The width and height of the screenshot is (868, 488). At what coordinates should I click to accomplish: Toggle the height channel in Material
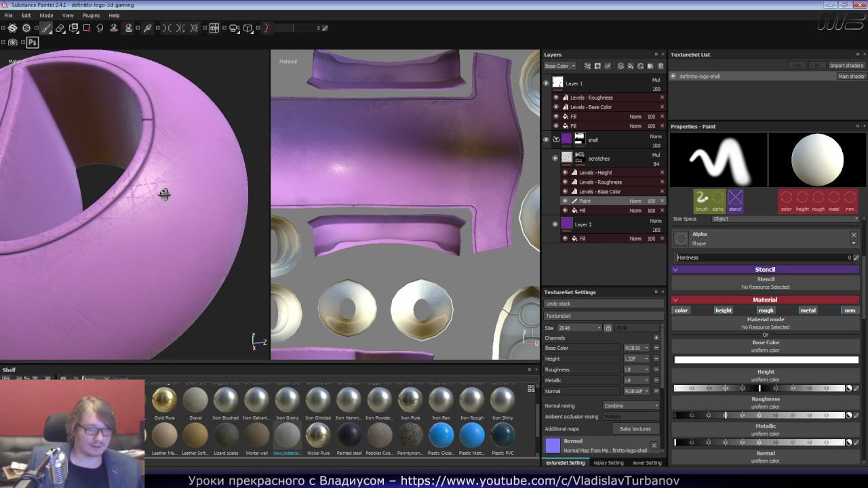pyautogui.click(x=724, y=310)
